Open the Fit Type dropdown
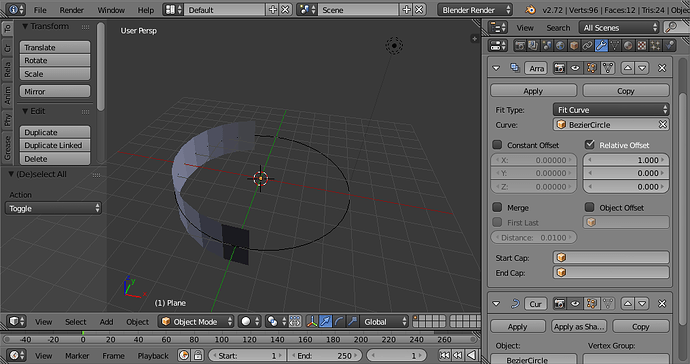This screenshot has width=690, height=364. (x=611, y=110)
